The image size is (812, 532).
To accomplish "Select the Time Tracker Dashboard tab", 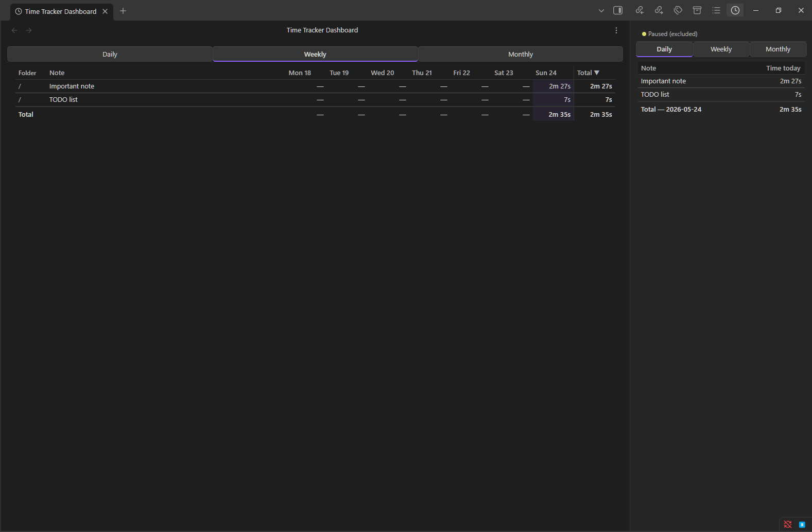I will pyautogui.click(x=61, y=11).
